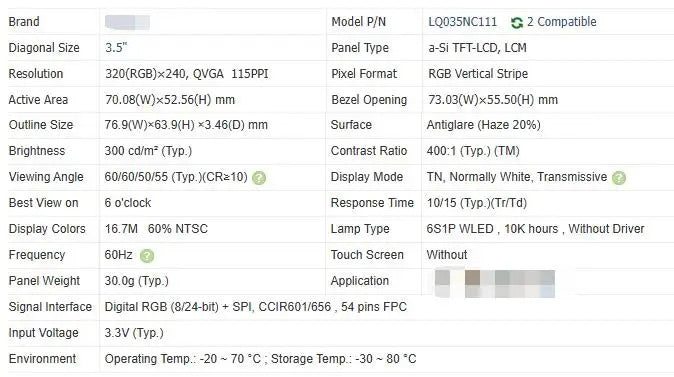Click help icon beside 60Hz frequency
Screen dimensions: 674x377
coord(147,256)
